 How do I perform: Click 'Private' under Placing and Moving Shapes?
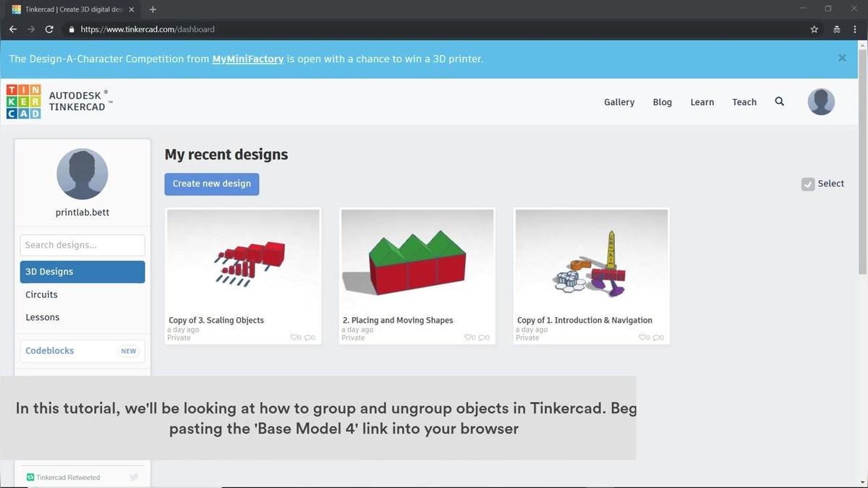[x=354, y=337]
